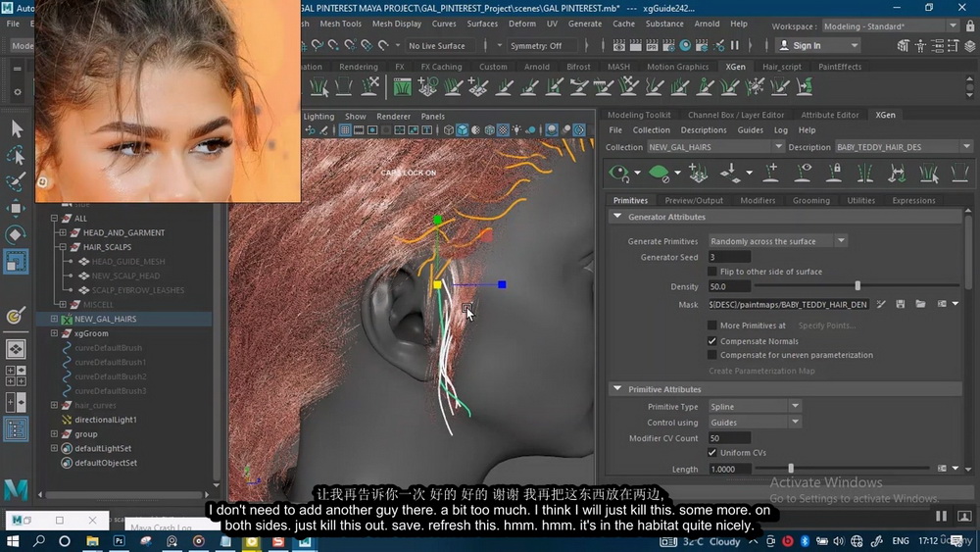Screen dimensions: 980x552
Task: Click the folder browse icon for Mask
Action: 920,304
